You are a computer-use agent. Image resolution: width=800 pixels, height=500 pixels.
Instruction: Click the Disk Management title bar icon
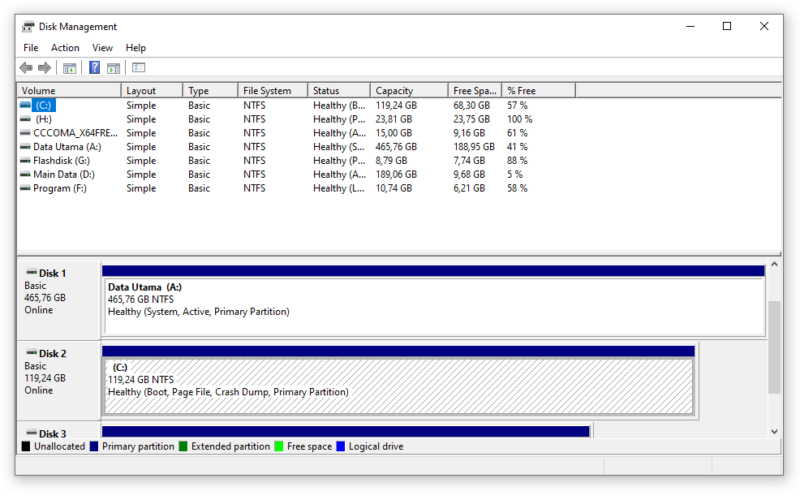coord(28,27)
